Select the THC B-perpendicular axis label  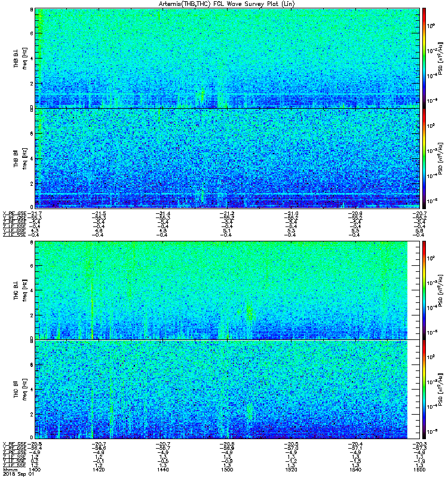tap(16, 290)
